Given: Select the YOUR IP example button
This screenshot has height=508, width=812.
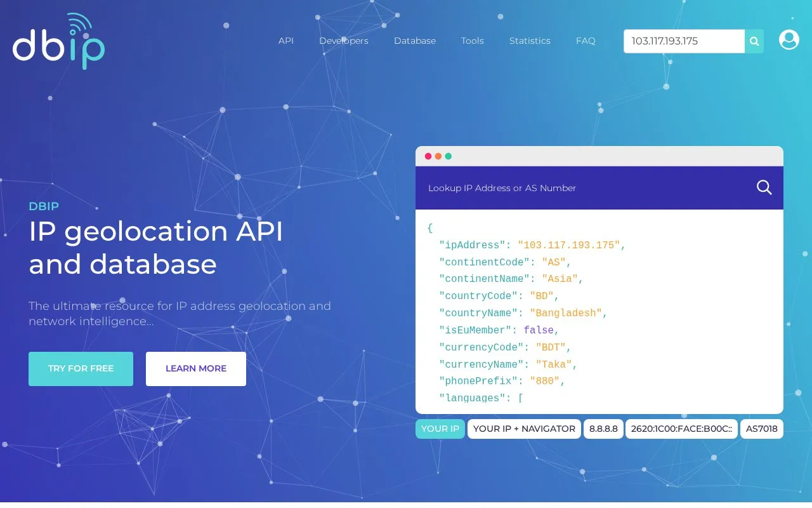Looking at the screenshot, I should [x=440, y=429].
